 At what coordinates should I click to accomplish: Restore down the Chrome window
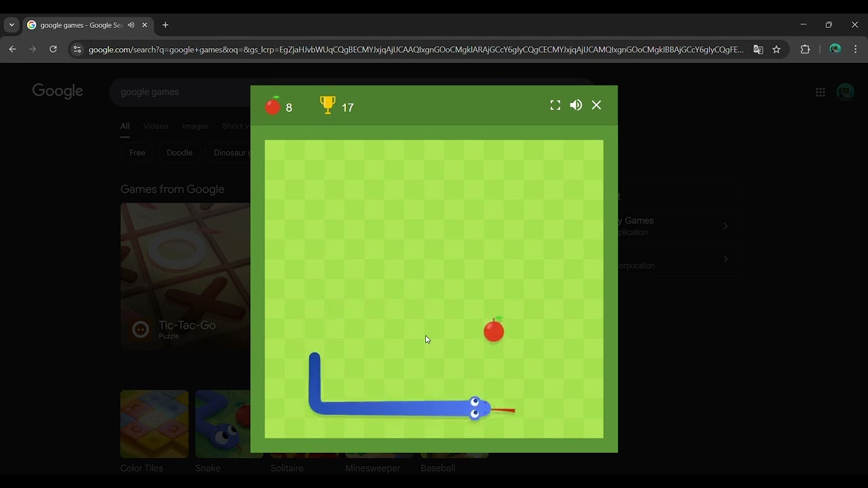coord(829,24)
